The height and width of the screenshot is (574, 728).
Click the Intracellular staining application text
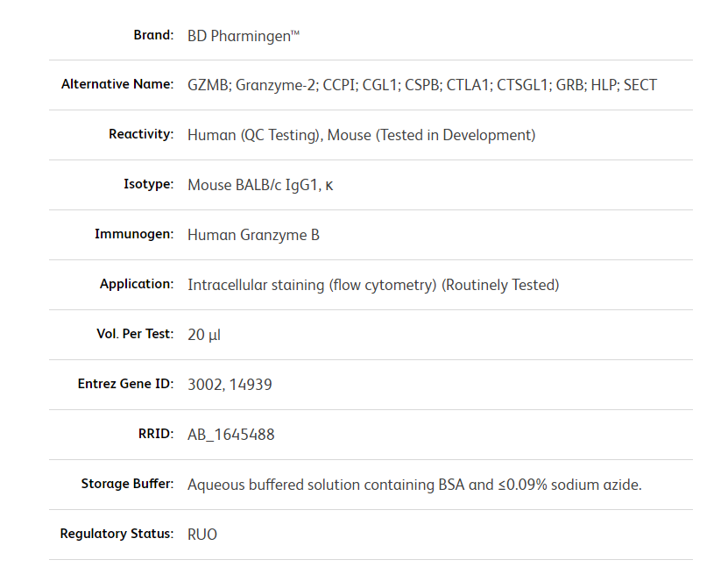[373, 285]
